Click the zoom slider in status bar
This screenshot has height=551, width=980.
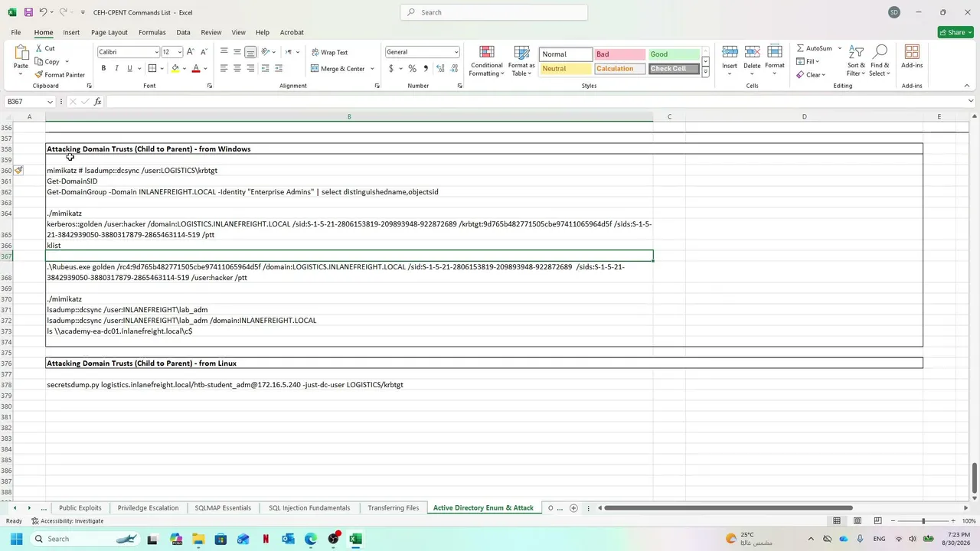923,521
